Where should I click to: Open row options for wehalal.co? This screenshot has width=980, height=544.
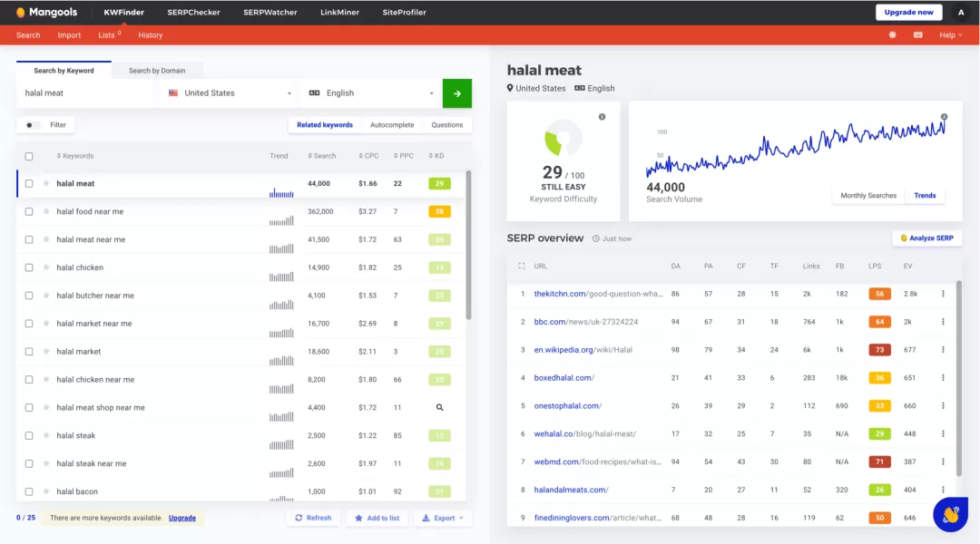click(x=943, y=433)
